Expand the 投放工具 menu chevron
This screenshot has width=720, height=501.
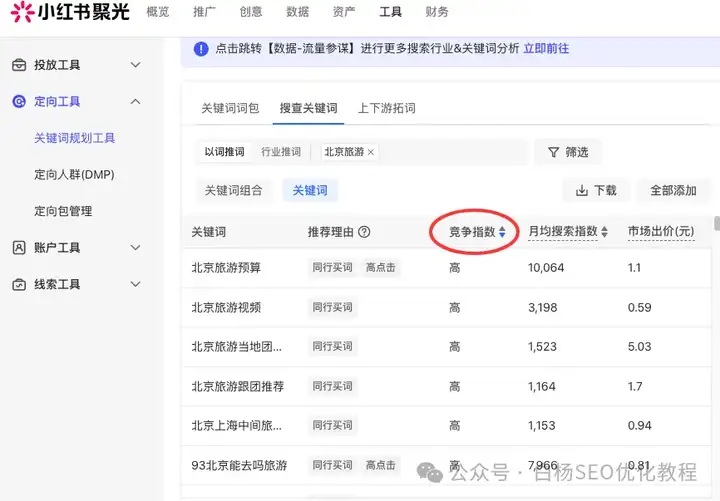pos(135,65)
